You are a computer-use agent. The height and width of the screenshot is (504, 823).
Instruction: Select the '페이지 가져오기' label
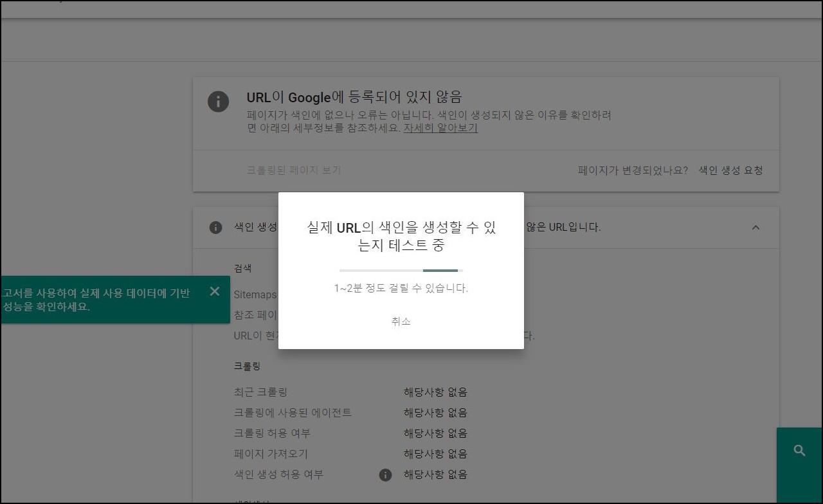click(271, 454)
